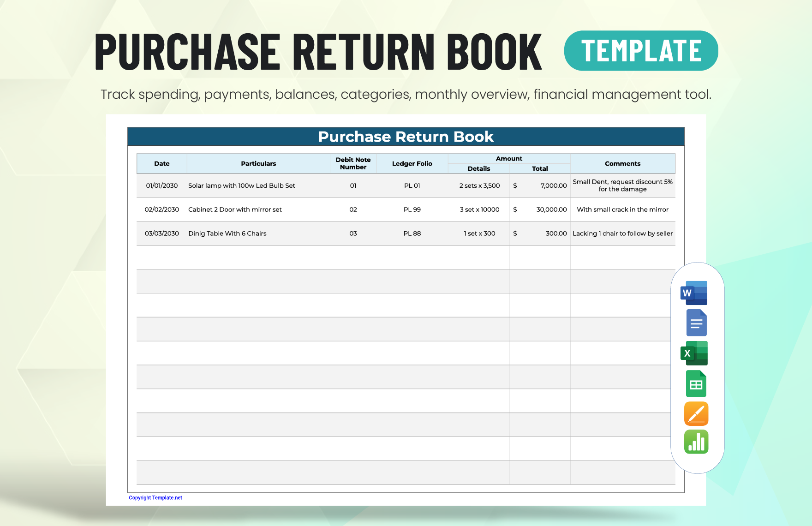
Task: Click Solar lamp with 100w Led Bulb Set
Action: 242,185
